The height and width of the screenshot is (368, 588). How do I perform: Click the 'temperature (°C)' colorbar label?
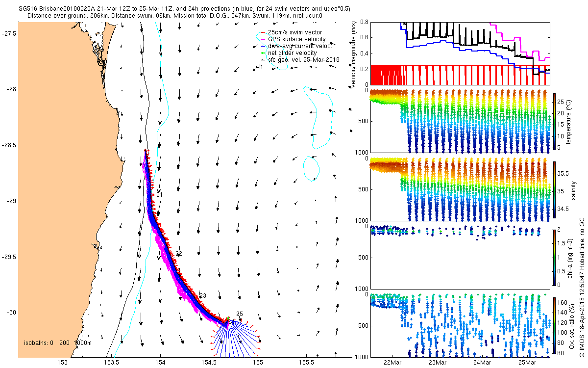569,121
